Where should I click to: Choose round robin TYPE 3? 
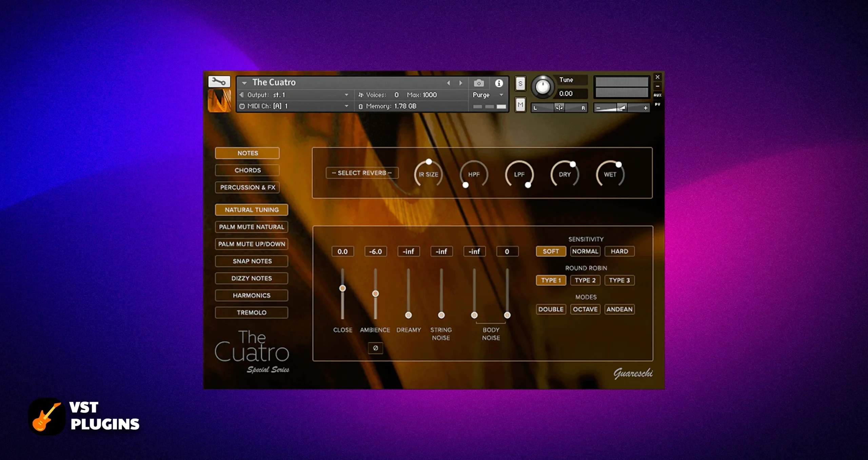619,280
